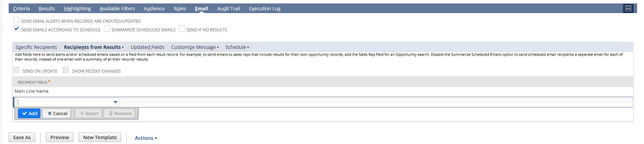Open the Audit Trail tab
This screenshot has height=144, width=644.
pos(228,8)
